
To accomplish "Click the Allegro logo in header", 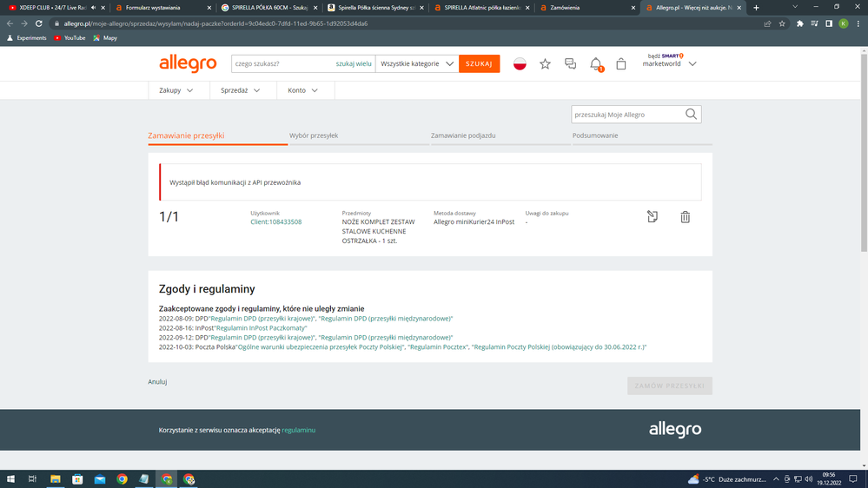I will click(x=188, y=63).
